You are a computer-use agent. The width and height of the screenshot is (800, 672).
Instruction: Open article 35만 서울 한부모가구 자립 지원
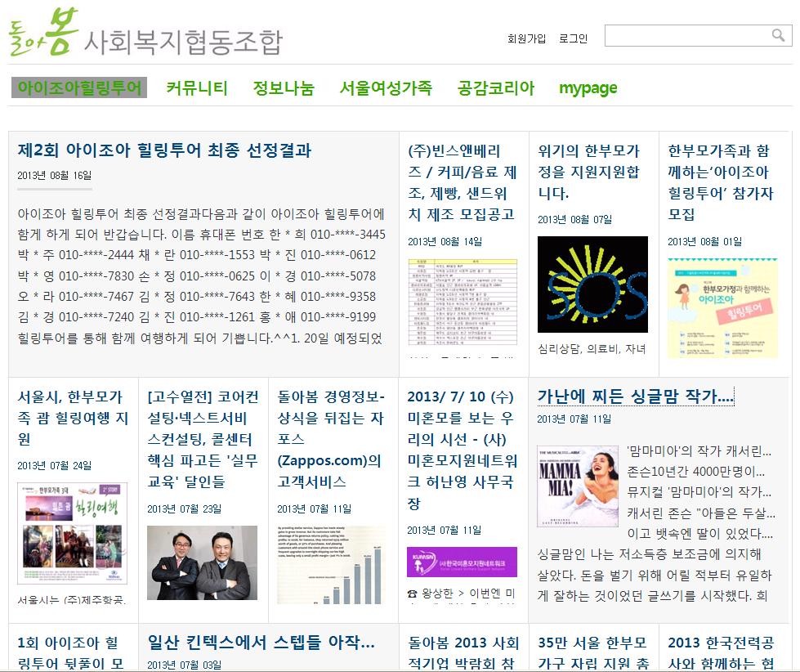coord(593,652)
